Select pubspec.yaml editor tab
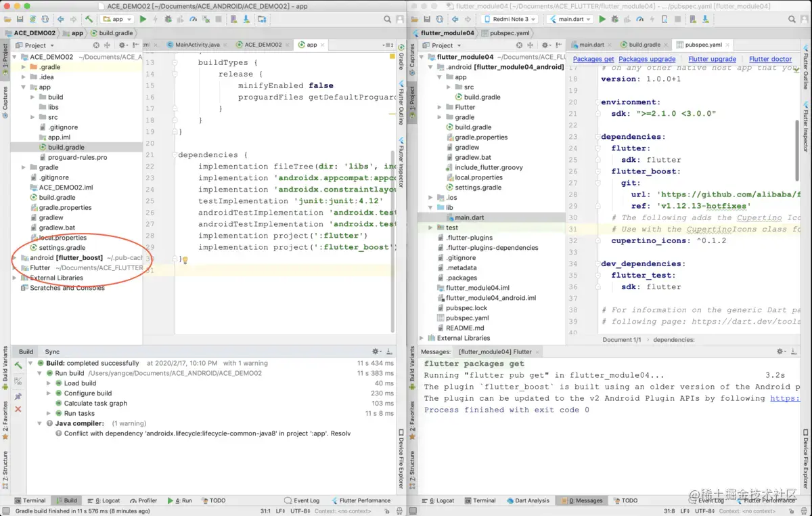Image resolution: width=812 pixels, height=516 pixels. [703, 45]
